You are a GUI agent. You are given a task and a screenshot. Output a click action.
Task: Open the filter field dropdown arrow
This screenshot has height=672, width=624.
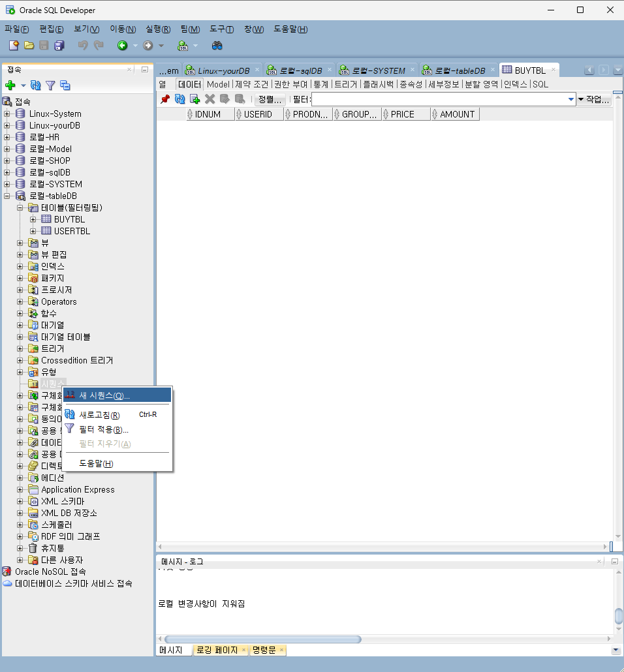(x=571, y=99)
